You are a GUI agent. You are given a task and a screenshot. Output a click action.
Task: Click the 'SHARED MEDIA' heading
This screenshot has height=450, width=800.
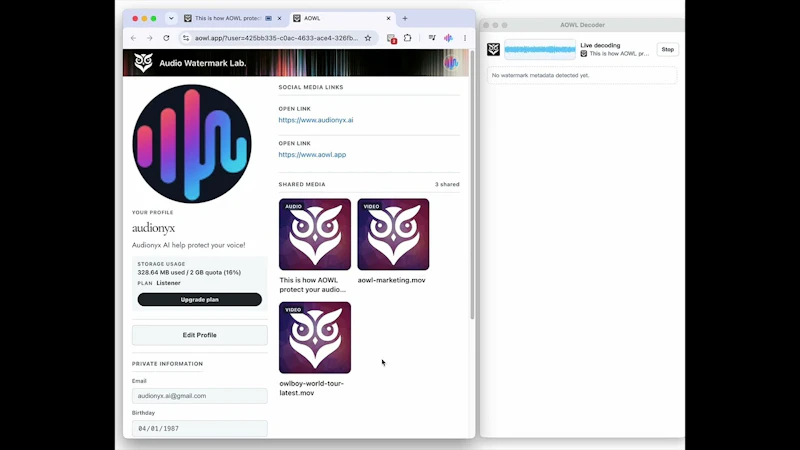[302, 184]
